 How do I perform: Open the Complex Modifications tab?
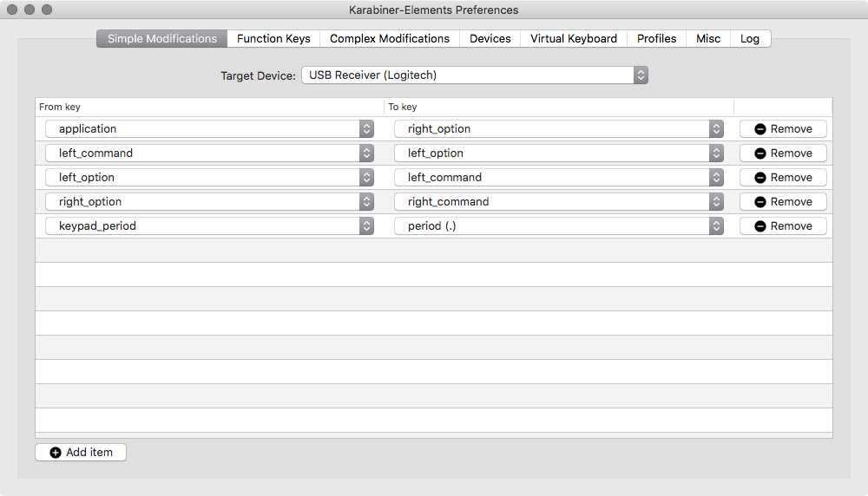(x=390, y=39)
